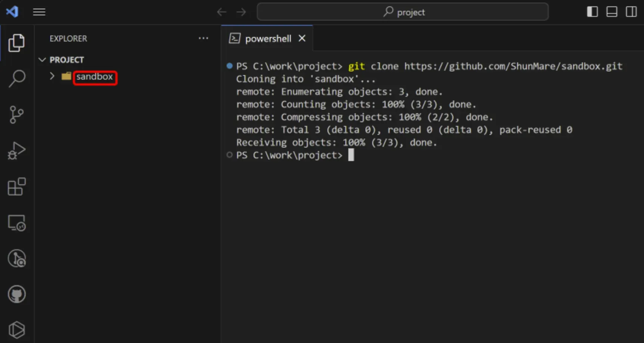The image size is (644, 343).
Task: Open Explorer's more actions ellipsis menu
Action: [203, 38]
